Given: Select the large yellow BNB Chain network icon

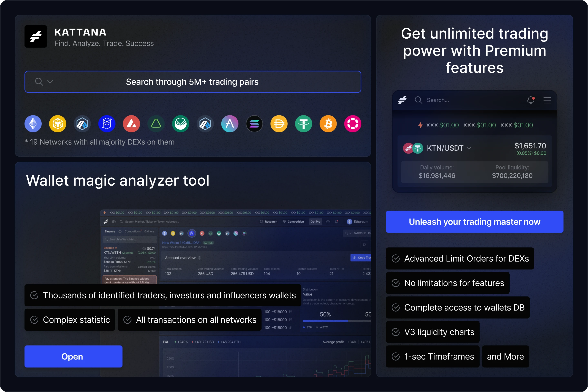Looking at the screenshot, I should pos(58,124).
